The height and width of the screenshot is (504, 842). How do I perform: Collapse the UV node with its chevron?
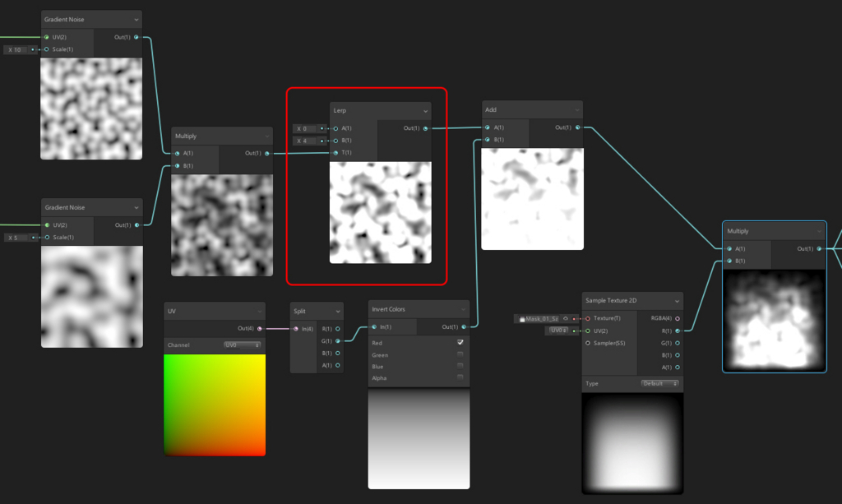[259, 312]
